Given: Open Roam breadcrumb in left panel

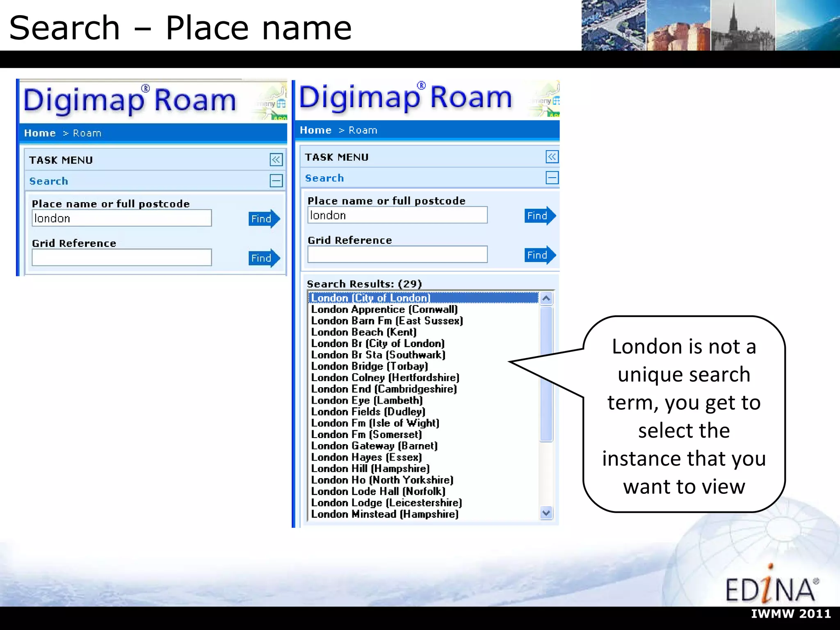Looking at the screenshot, I should (87, 133).
